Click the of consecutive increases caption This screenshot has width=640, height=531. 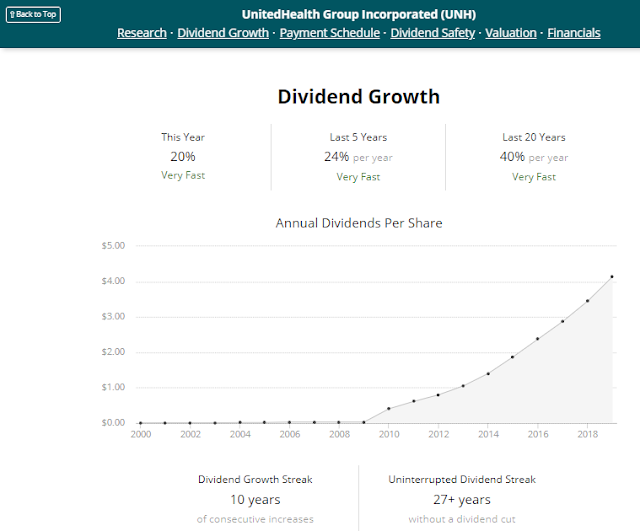(256, 519)
